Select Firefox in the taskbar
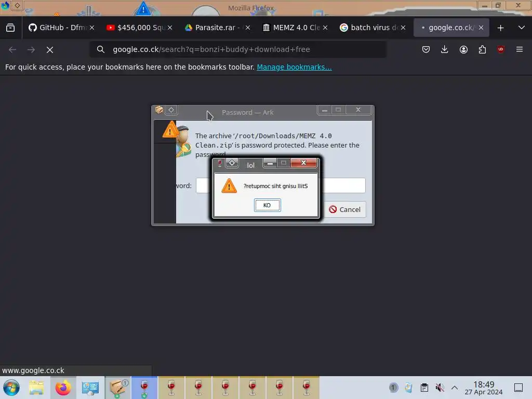 63,388
